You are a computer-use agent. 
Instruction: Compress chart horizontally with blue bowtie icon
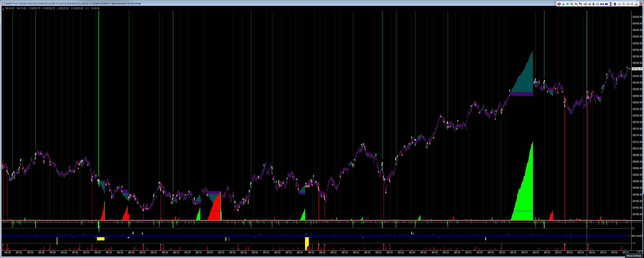(x=602, y=4)
